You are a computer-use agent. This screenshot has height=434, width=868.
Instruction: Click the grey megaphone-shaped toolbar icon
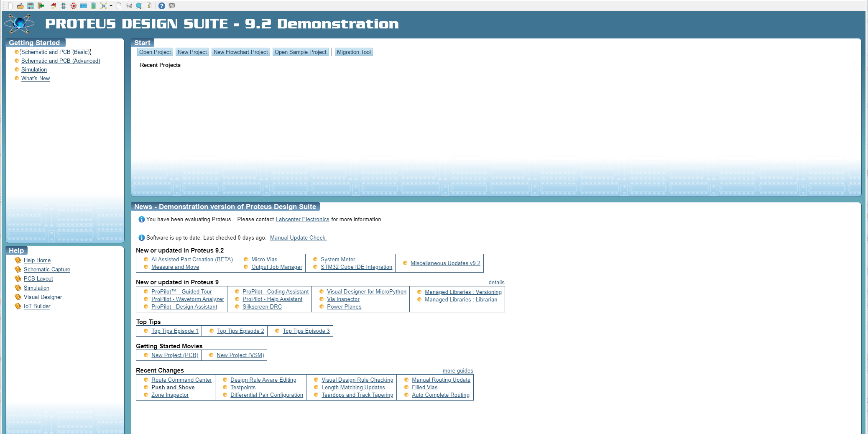click(129, 6)
